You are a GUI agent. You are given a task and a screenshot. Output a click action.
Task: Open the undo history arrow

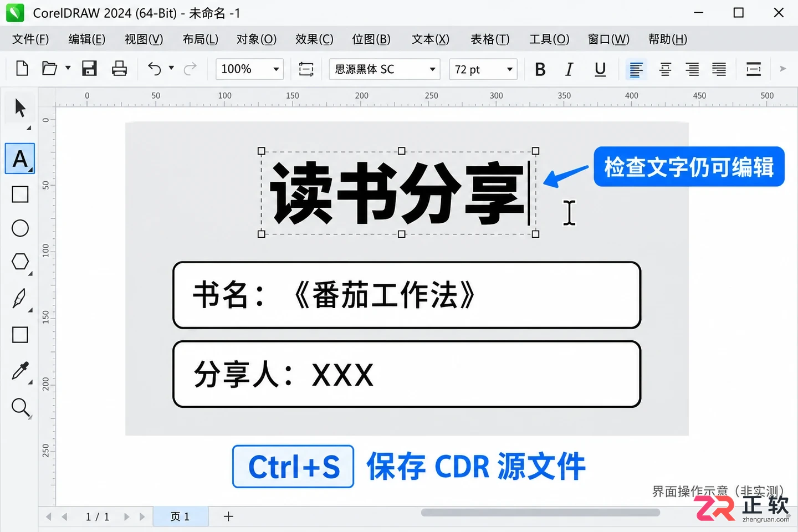[171, 68]
